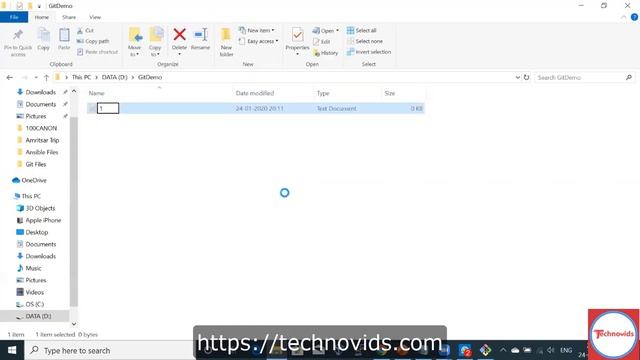640x360 pixels.
Task: Open the New item dropdown
Action: pyautogui.click(x=257, y=31)
